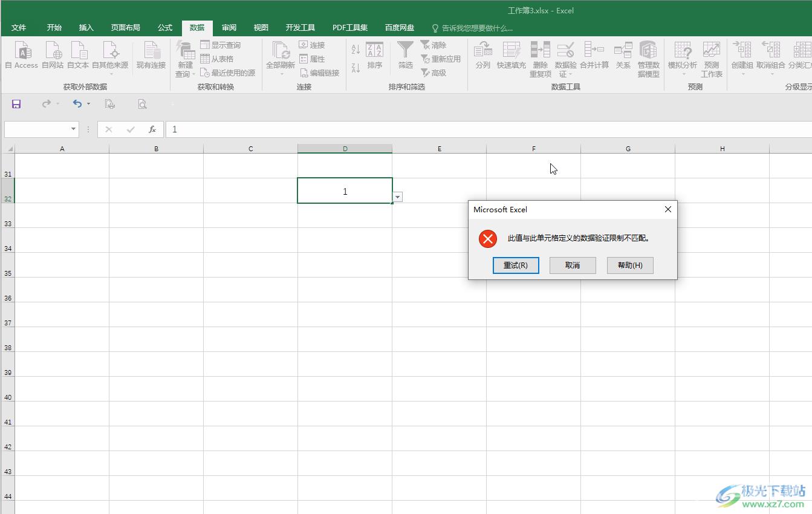Viewport: 812px width, 514px height.
Task: Click the Show Queries option
Action: [x=221, y=45]
